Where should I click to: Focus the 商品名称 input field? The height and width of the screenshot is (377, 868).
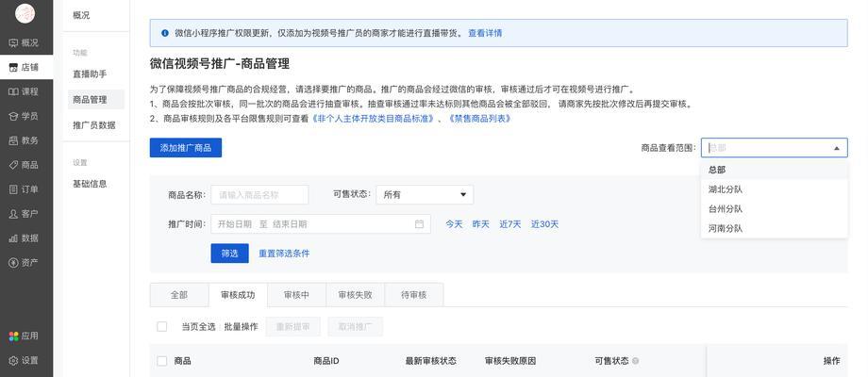coord(259,194)
